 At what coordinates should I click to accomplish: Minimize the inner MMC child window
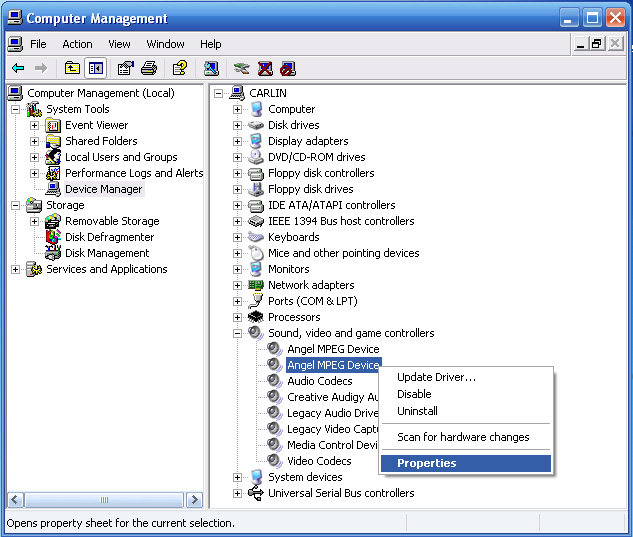pos(581,44)
